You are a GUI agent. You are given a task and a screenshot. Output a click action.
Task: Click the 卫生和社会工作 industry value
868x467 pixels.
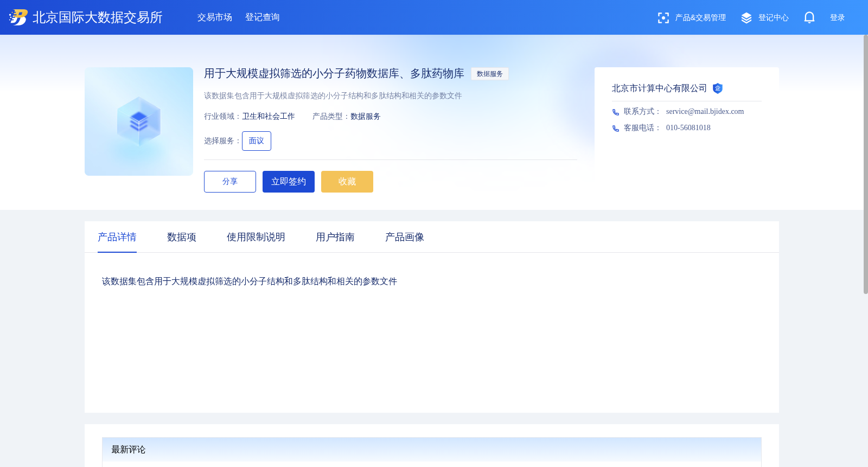pyautogui.click(x=269, y=117)
